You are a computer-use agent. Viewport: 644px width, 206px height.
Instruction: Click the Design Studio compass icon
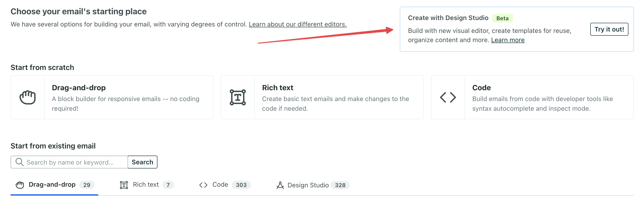[280, 185]
